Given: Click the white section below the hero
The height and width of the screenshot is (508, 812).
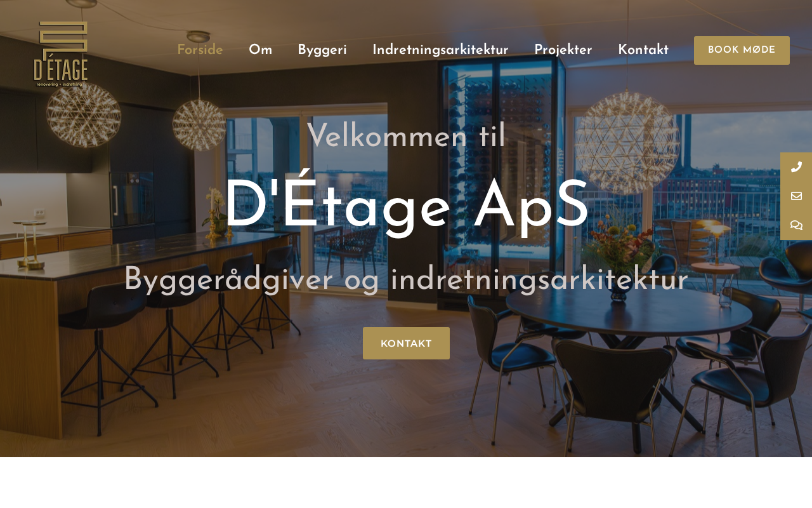Looking at the screenshot, I should (406, 483).
